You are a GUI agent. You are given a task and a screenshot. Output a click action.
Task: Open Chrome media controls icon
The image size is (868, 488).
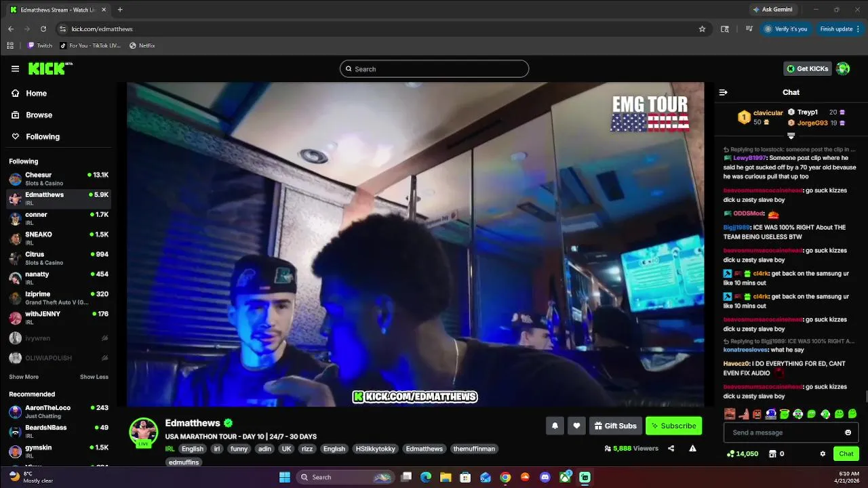click(749, 29)
